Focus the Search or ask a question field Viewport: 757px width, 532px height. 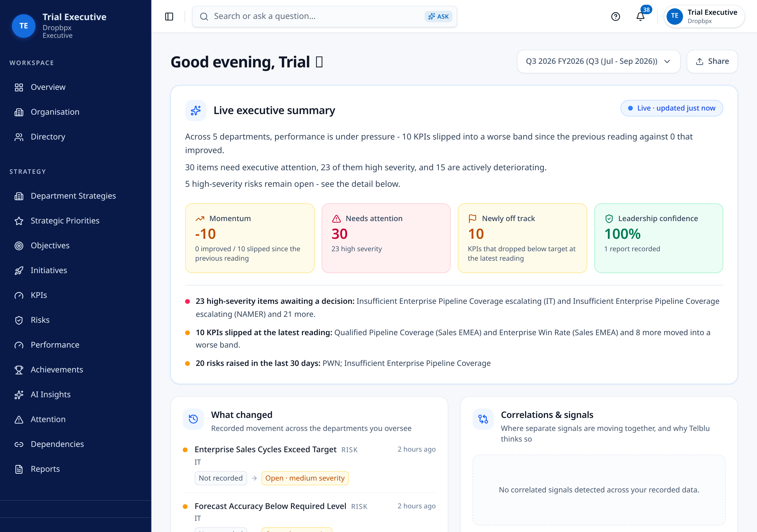324,17
